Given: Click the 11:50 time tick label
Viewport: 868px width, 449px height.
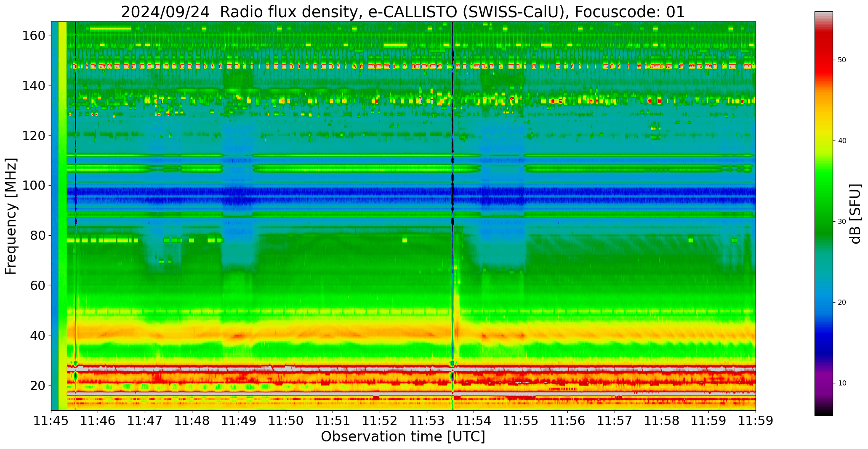Looking at the screenshot, I should (286, 421).
